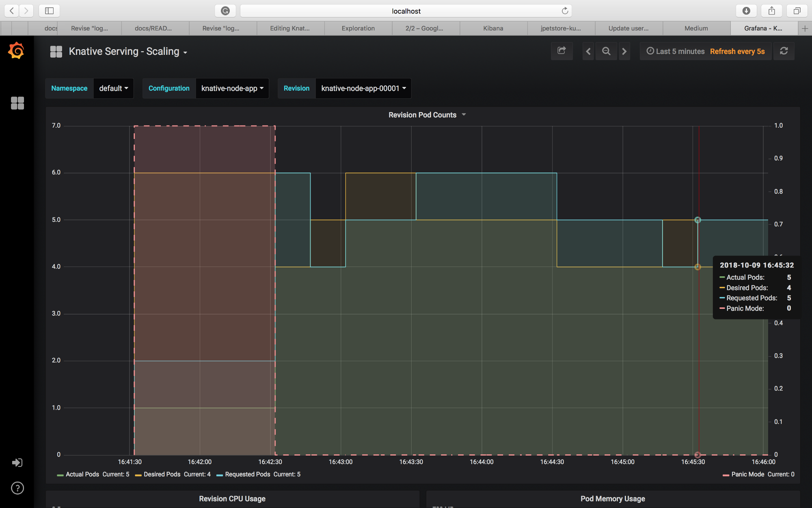The height and width of the screenshot is (508, 812).
Task: Switch to the Exploration browser tab
Action: coord(358,28)
